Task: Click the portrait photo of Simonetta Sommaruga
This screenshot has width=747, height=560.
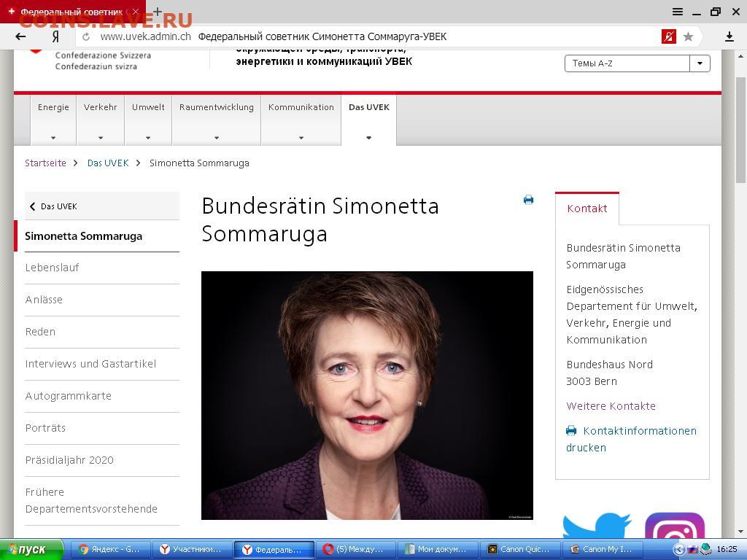Action: [x=367, y=395]
